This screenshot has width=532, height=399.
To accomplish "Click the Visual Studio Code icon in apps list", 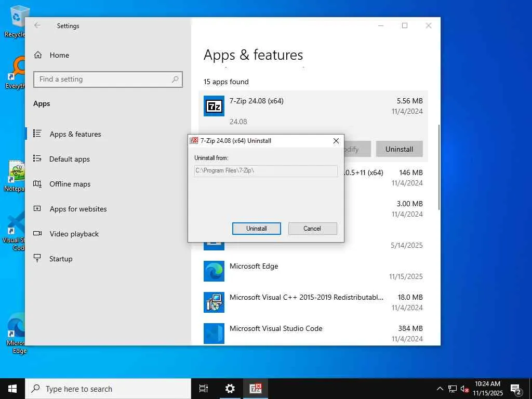I will click(x=214, y=334).
